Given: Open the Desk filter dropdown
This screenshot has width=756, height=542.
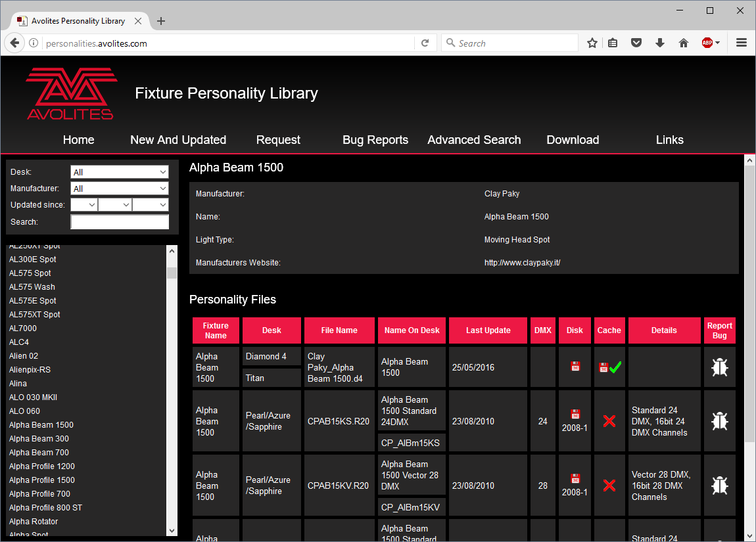Looking at the screenshot, I should pos(119,171).
